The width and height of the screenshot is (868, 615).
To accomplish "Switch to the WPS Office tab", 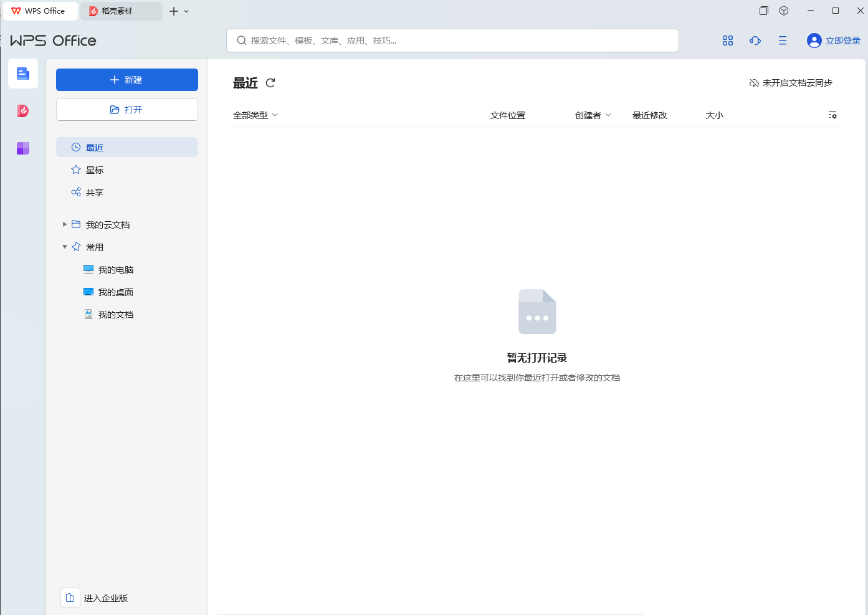I will pos(41,11).
